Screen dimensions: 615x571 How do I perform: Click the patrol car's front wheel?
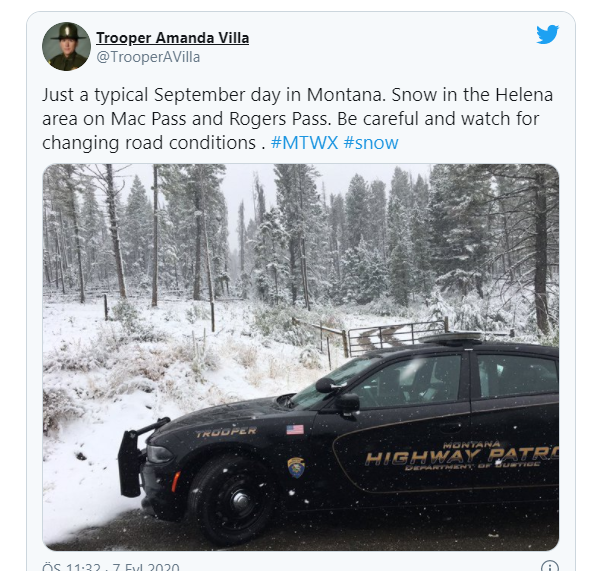coord(234,500)
